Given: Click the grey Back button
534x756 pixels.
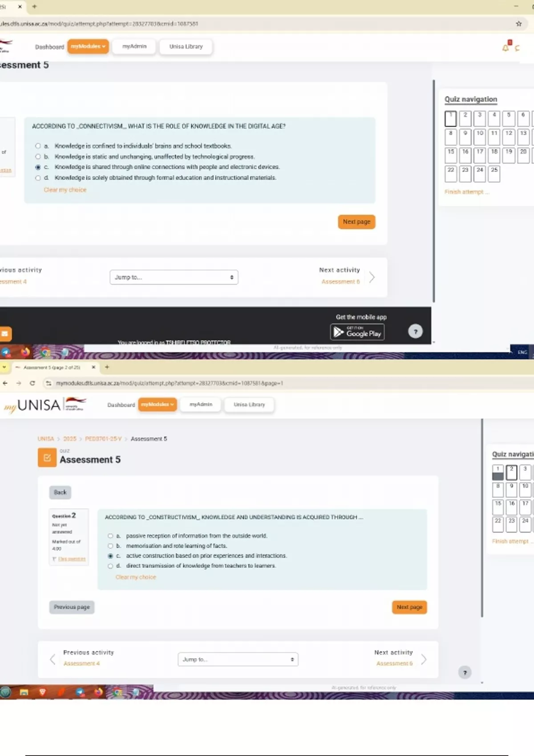Looking at the screenshot, I should [x=60, y=492].
